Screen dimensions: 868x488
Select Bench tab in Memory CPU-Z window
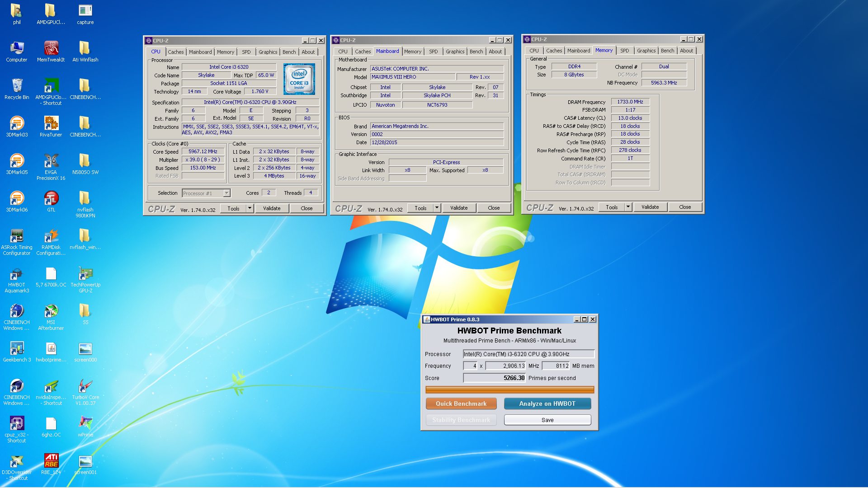tap(667, 51)
